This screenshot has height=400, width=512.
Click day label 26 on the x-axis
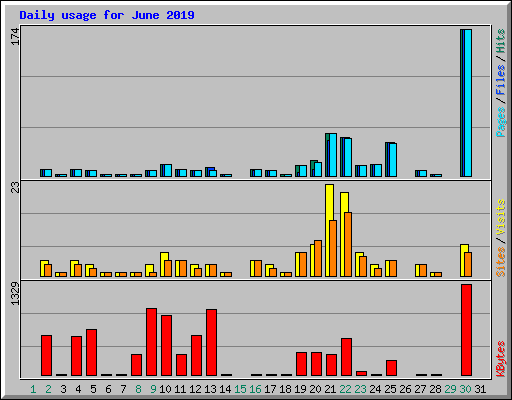tap(405, 389)
